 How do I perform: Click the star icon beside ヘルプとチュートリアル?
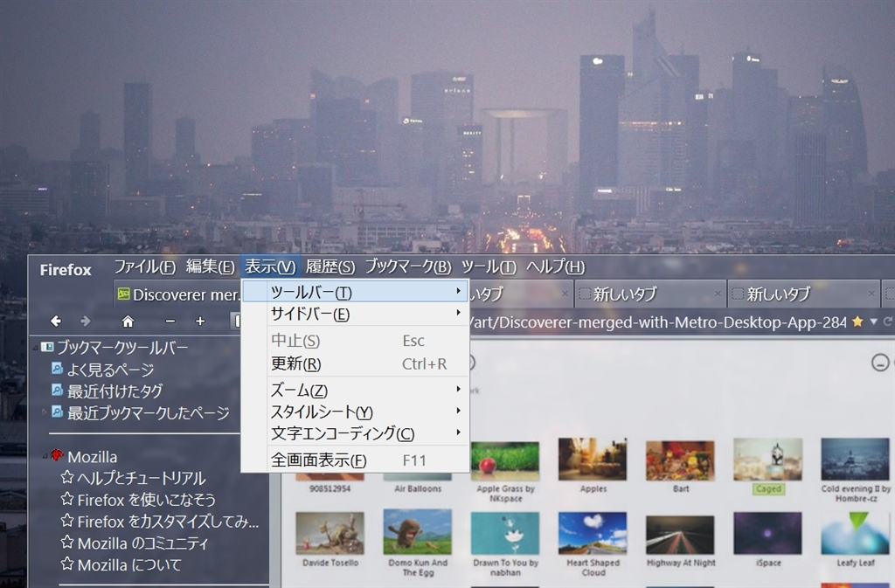67,477
